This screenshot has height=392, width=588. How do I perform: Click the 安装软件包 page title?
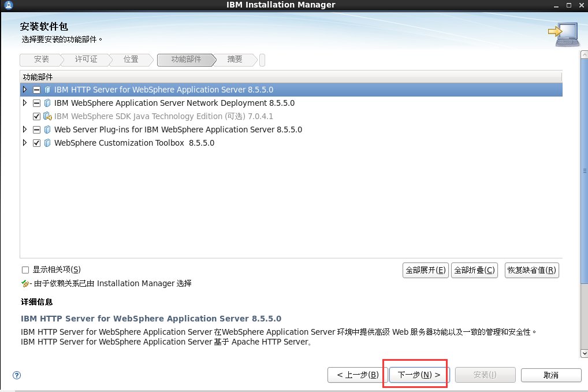coord(44,27)
